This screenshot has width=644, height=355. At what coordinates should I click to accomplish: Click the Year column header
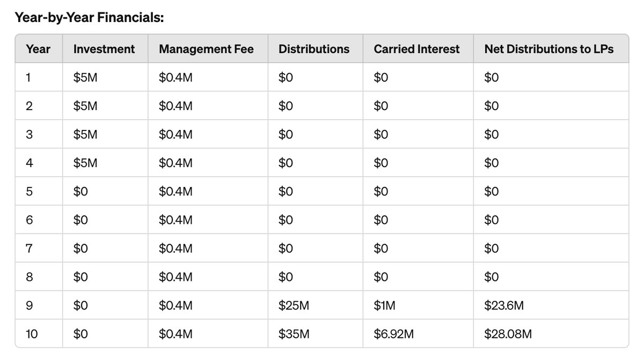tap(38, 49)
